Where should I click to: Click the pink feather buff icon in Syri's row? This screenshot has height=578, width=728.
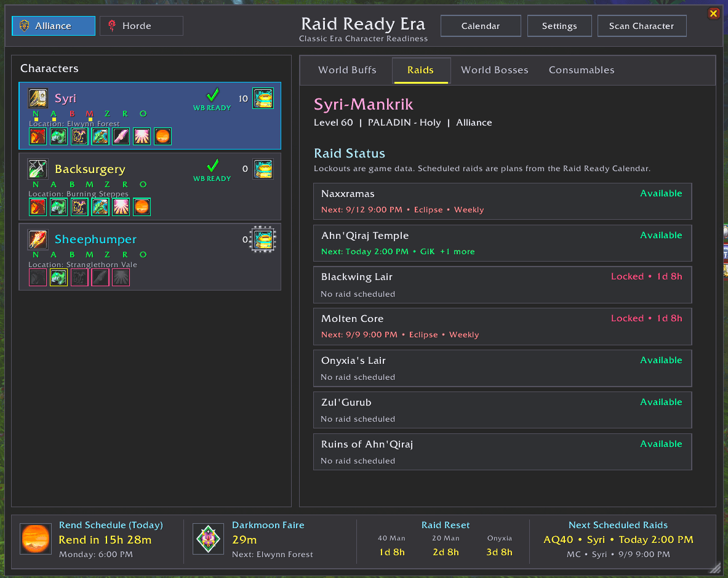click(x=121, y=137)
